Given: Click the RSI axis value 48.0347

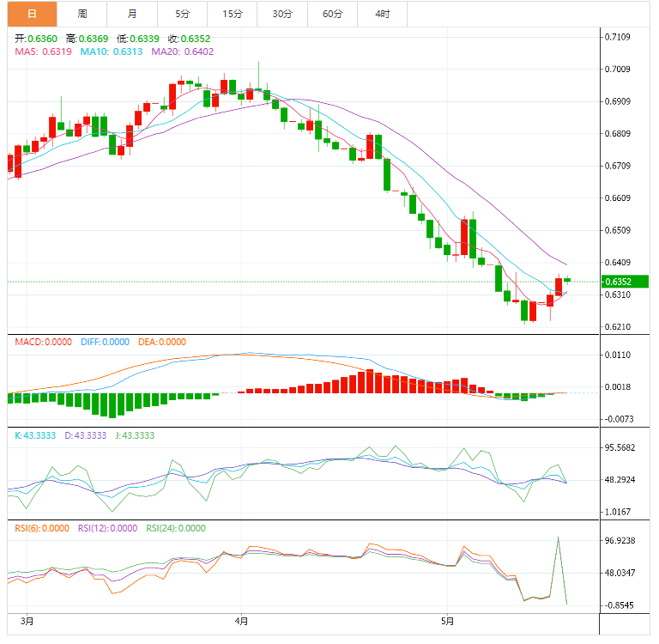Looking at the screenshot, I should [x=620, y=573].
